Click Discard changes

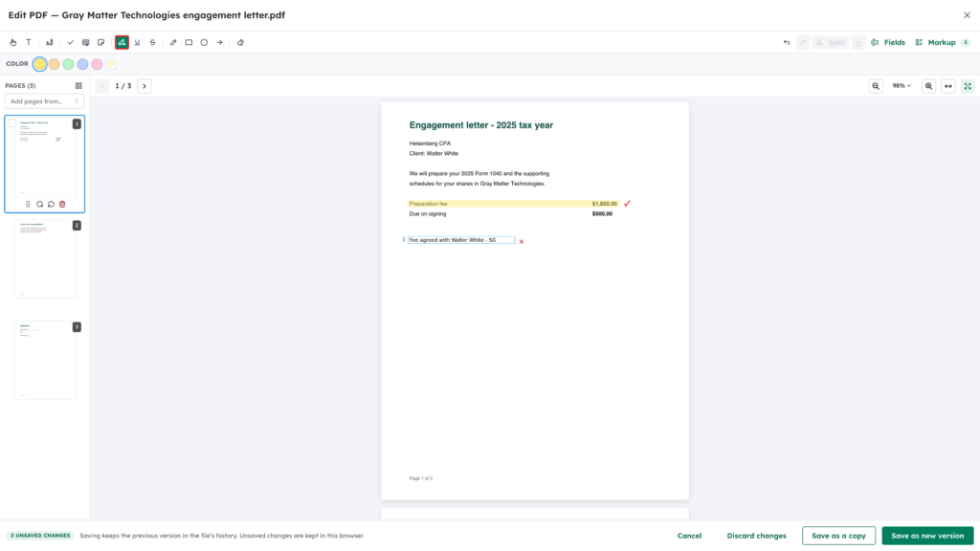coord(756,536)
